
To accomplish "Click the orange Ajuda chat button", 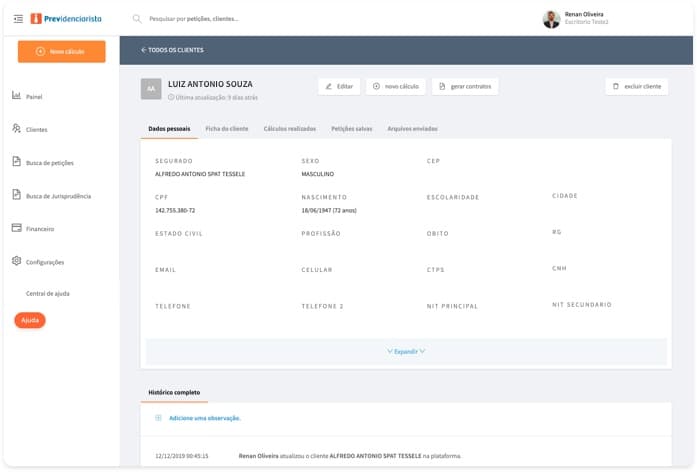I will point(30,320).
